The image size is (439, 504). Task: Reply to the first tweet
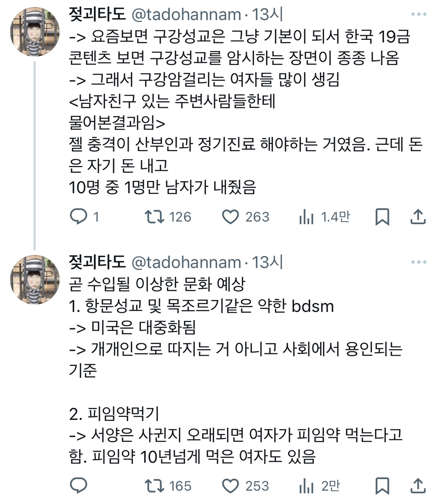click(x=78, y=217)
